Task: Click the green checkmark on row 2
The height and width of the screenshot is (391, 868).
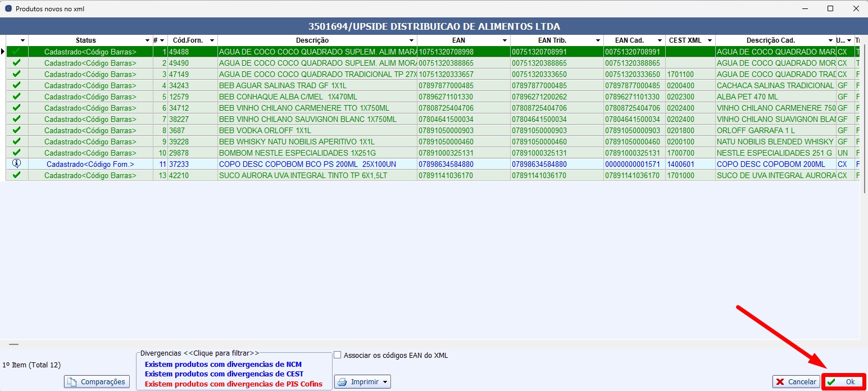Action: (16, 63)
